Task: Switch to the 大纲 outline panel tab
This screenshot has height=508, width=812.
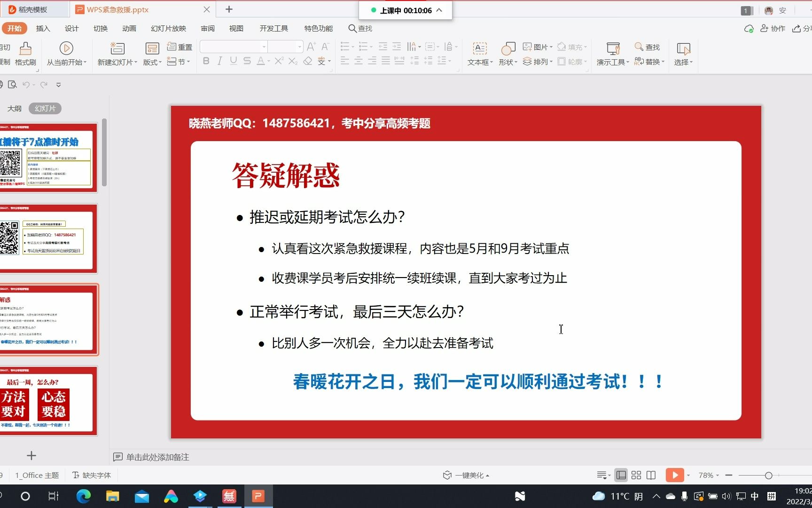Action: click(x=15, y=108)
